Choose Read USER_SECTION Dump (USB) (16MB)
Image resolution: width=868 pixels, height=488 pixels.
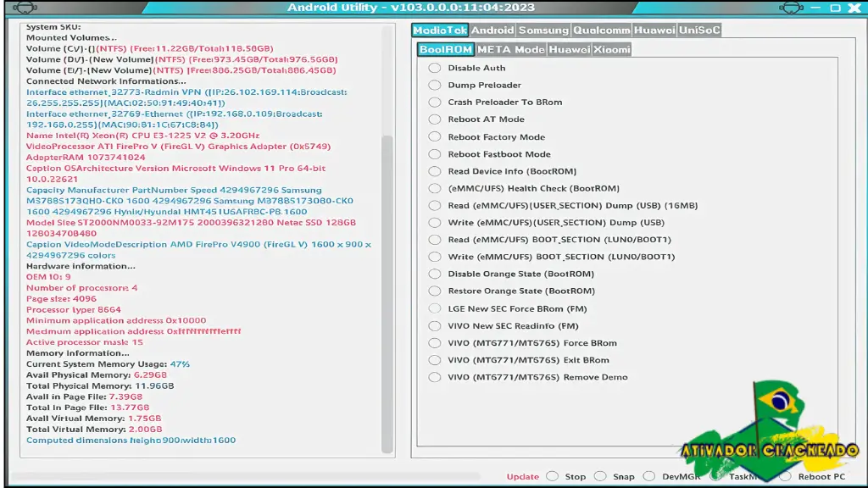click(435, 206)
